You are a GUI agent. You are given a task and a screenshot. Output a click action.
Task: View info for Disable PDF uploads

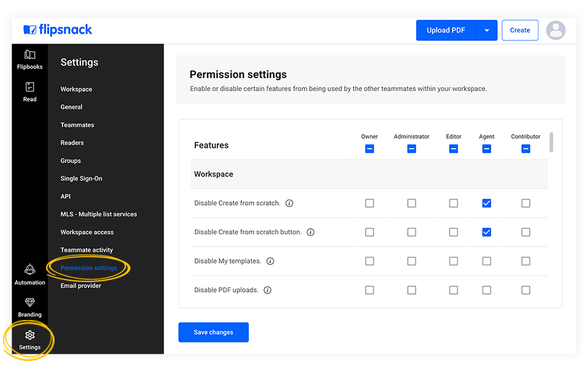(x=267, y=290)
